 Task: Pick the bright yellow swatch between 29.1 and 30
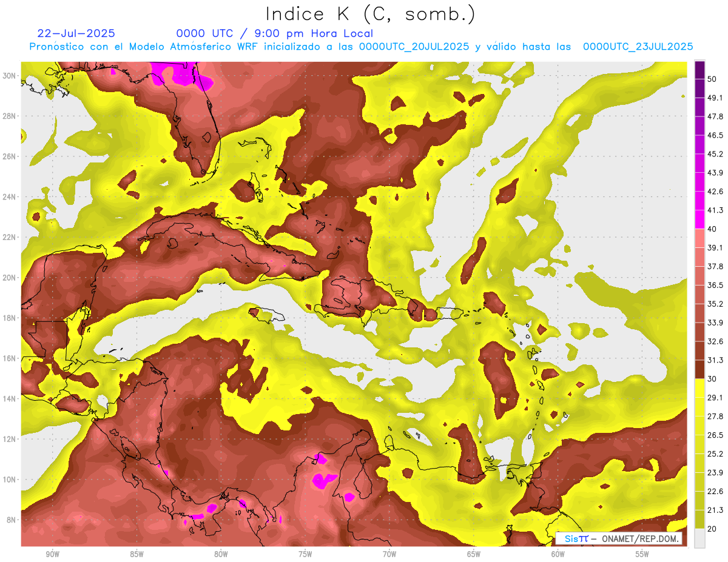tap(699, 388)
